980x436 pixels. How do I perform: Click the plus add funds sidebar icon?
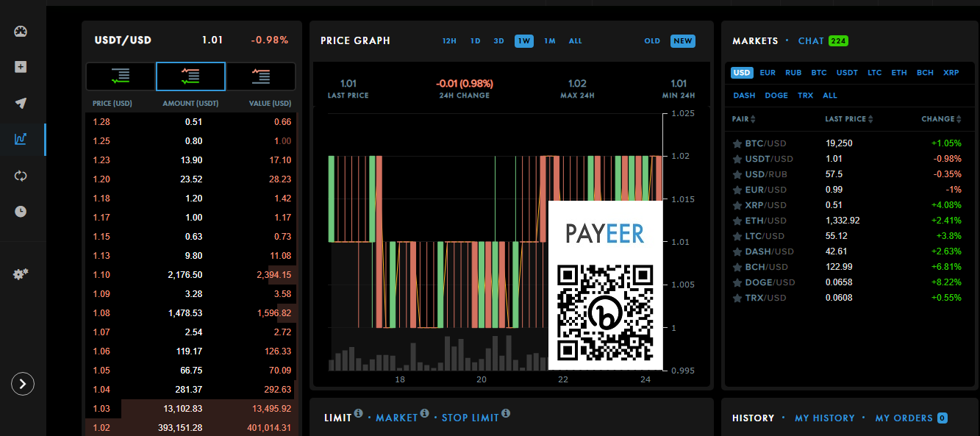[21, 67]
